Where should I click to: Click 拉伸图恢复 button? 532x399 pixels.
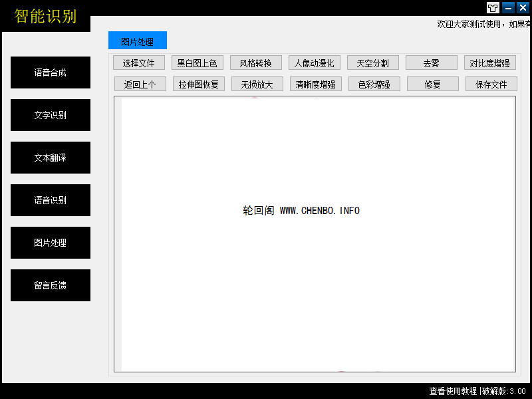[x=198, y=84]
